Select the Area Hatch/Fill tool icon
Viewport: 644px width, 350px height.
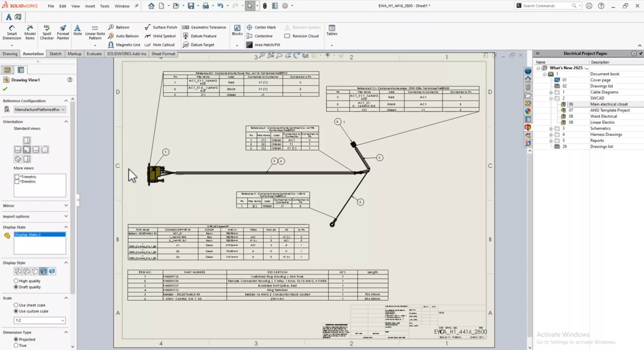(x=248, y=45)
